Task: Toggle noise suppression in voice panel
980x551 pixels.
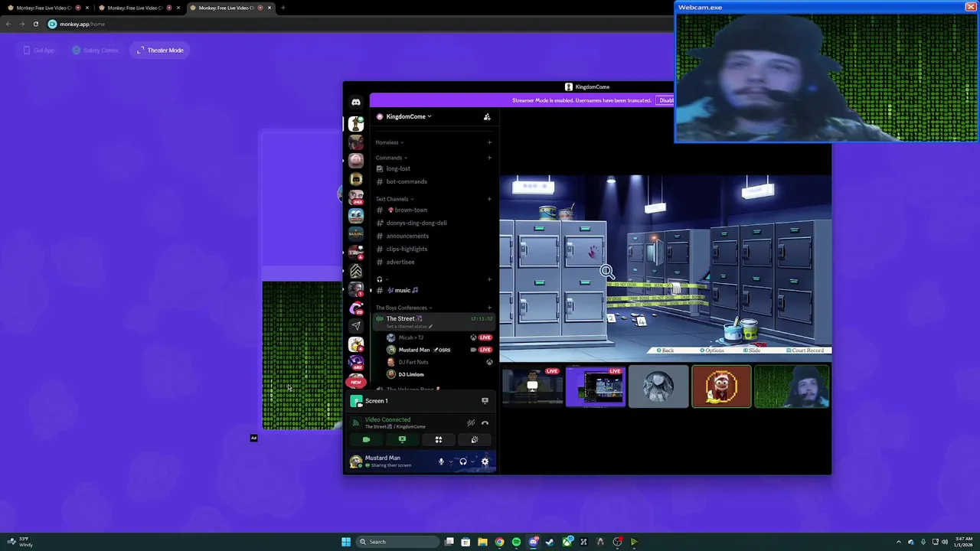Action: pyautogui.click(x=471, y=422)
